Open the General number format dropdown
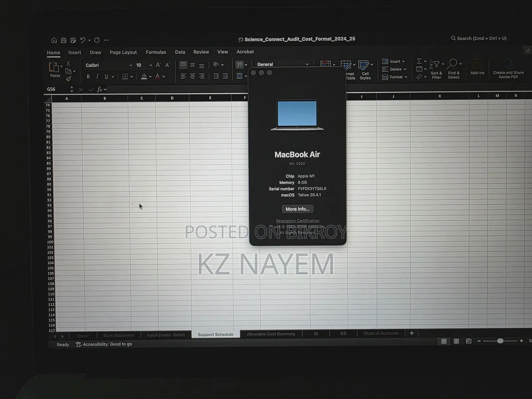The height and width of the screenshot is (399, 532). pos(307,64)
